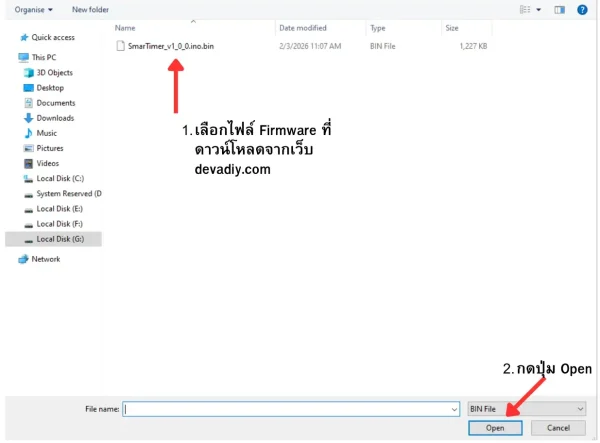Focus the File name input field
This screenshot has height=443, width=600.
(x=286, y=409)
